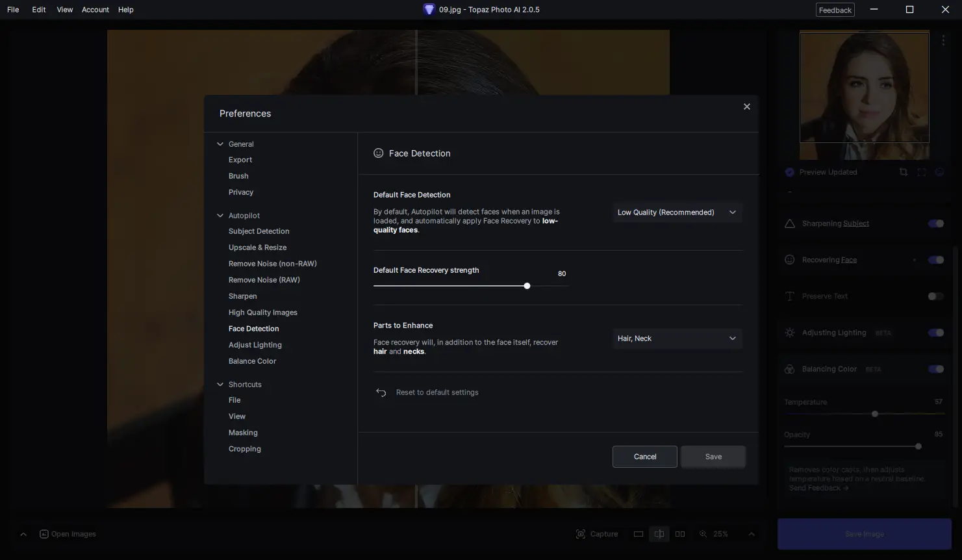Click the Topaz Photo AI gem logo
The image size is (962, 560).
(x=429, y=9)
